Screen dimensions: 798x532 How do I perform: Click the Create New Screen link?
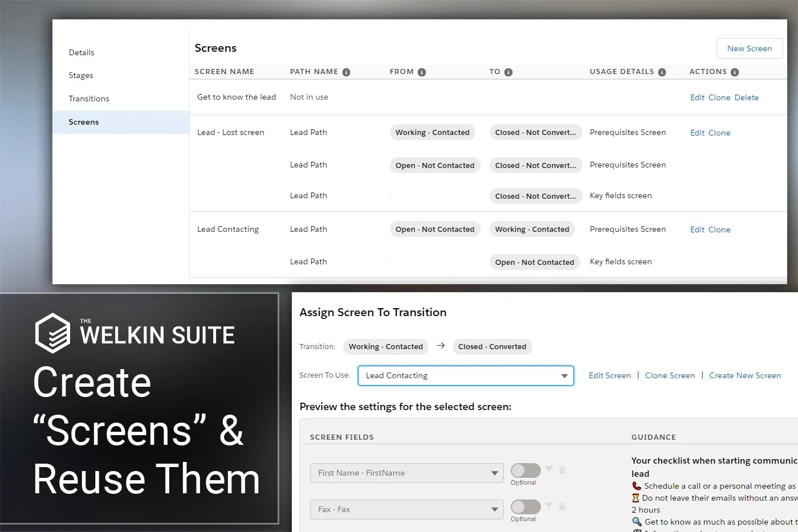[x=744, y=375]
